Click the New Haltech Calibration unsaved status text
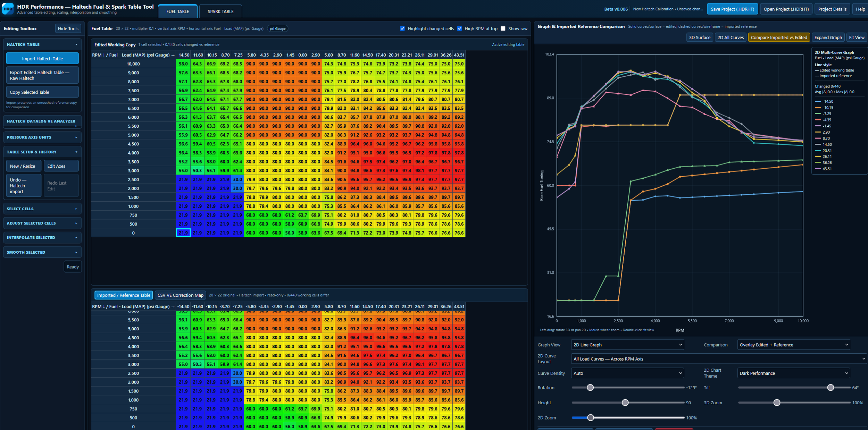 point(668,9)
